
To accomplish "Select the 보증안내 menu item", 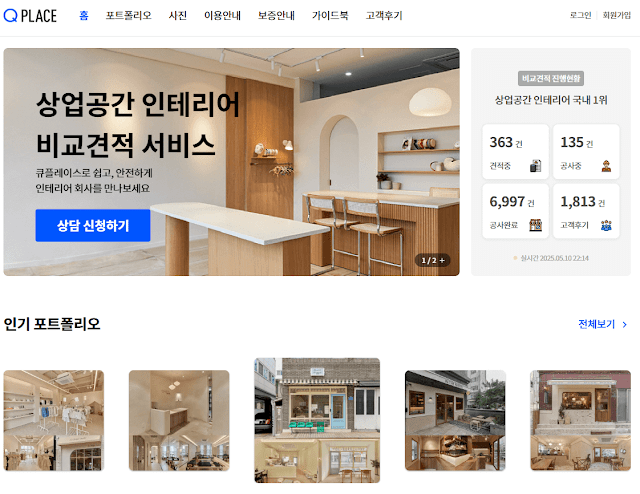I will (276, 16).
